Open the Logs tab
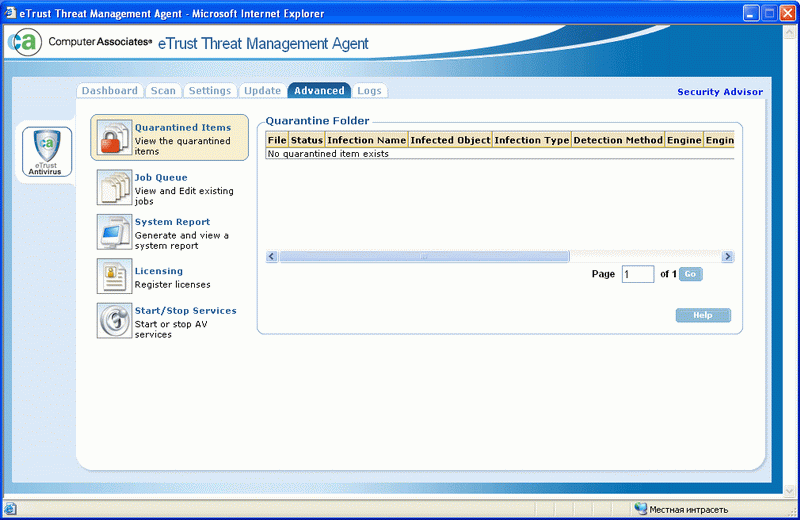The height and width of the screenshot is (520, 800). point(369,90)
